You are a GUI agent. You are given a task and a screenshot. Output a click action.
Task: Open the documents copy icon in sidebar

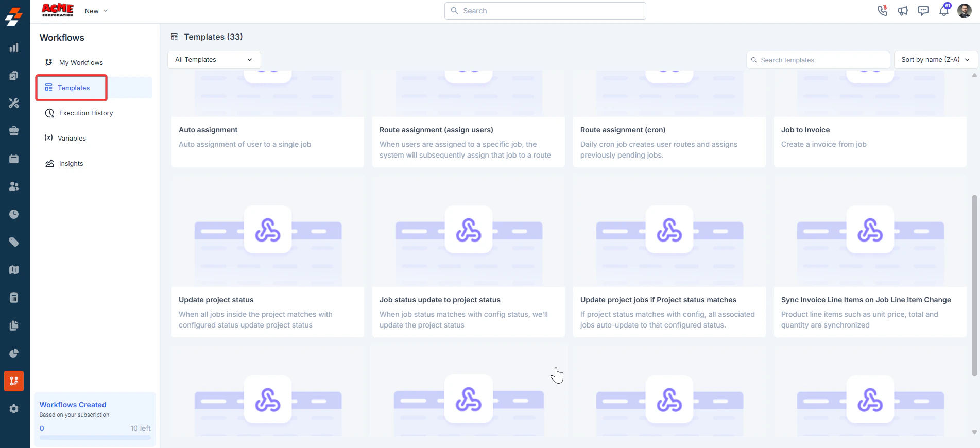click(14, 325)
